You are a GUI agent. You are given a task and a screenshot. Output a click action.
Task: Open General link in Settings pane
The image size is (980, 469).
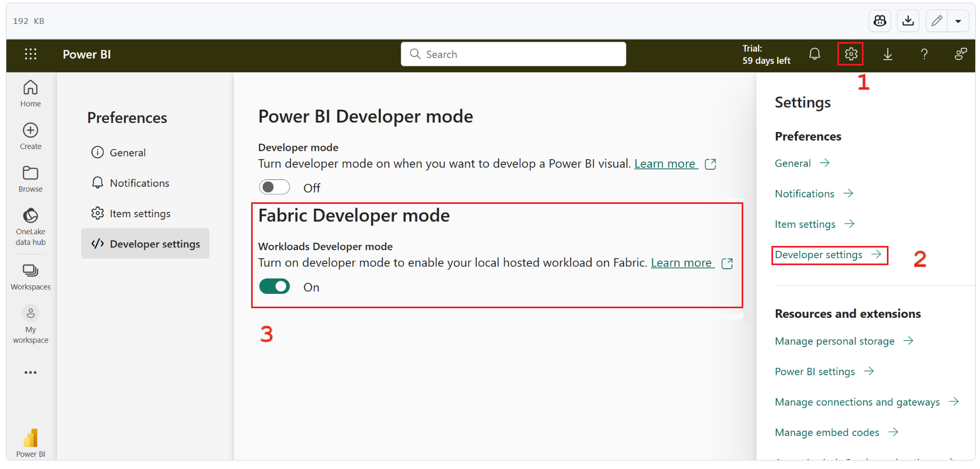pyautogui.click(x=802, y=163)
